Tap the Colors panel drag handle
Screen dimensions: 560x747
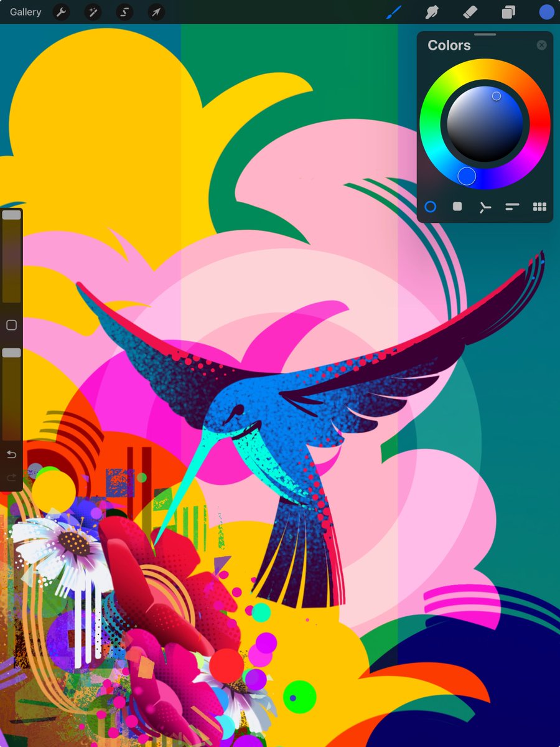click(485, 34)
